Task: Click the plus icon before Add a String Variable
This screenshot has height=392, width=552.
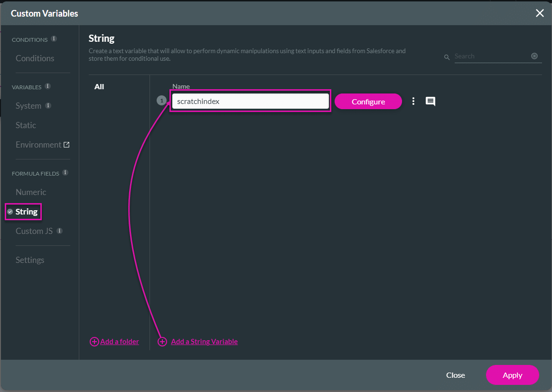Action: click(162, 341)
